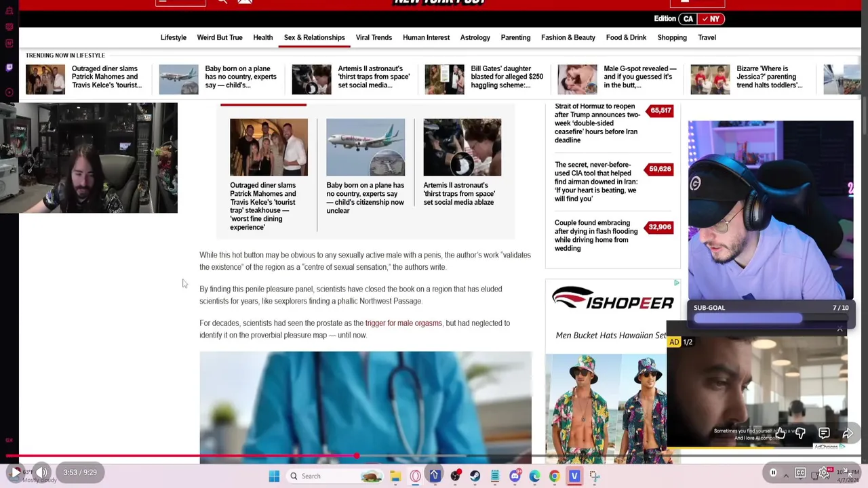Screen dimensions: 868x488
Task: Follow the 'trigger for male orgasms' link
Action: point(403,323)
